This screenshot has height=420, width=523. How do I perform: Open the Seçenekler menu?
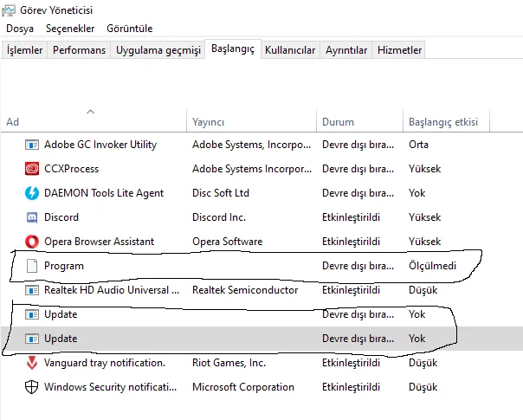(70, 29)
